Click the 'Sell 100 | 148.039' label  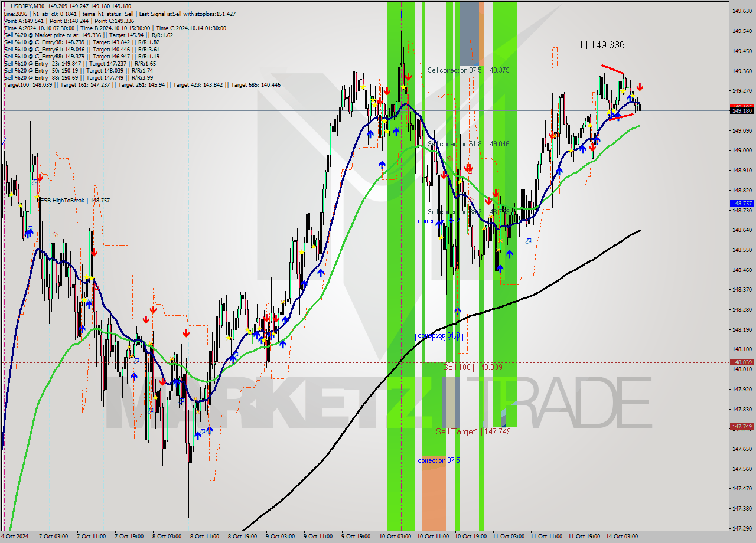click(x=472, y=367)
